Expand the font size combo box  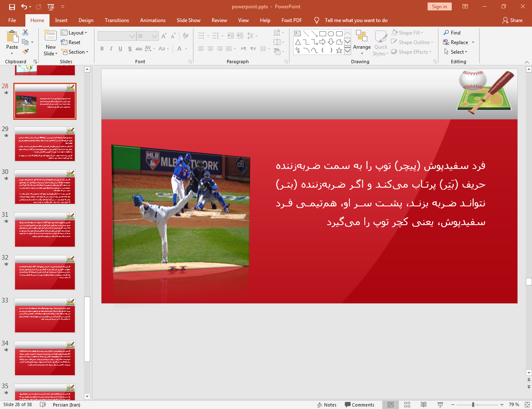pyautogui.click(x=155, y=36)
